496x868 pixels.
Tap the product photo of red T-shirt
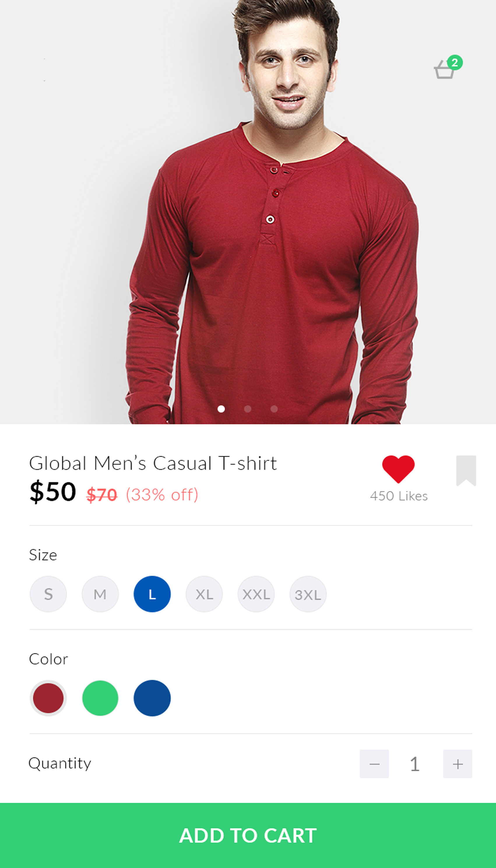point(248,212)
